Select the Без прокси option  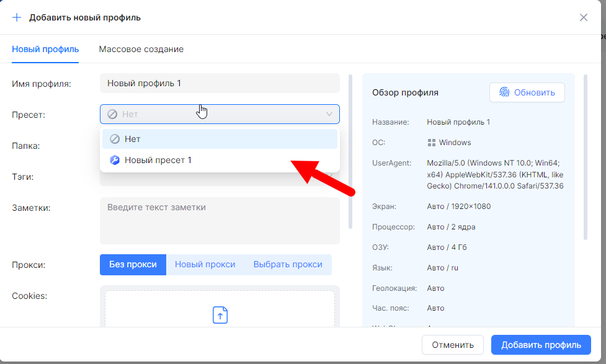(x=133, y=264)
